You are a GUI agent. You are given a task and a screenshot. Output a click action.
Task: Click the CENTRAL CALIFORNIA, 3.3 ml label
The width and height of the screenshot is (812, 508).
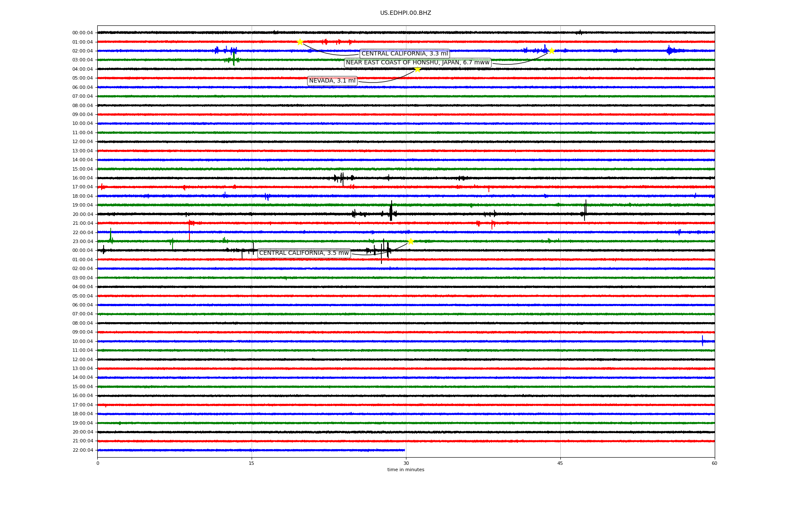(404, 54)
